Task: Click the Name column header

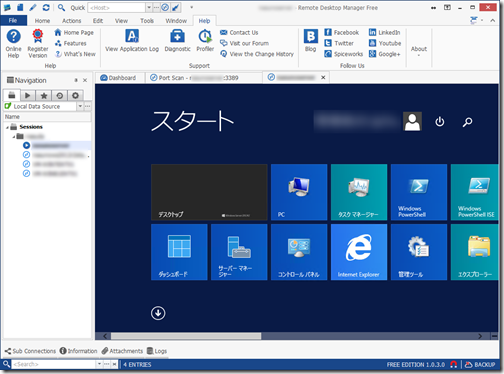Action: [47, 117]
